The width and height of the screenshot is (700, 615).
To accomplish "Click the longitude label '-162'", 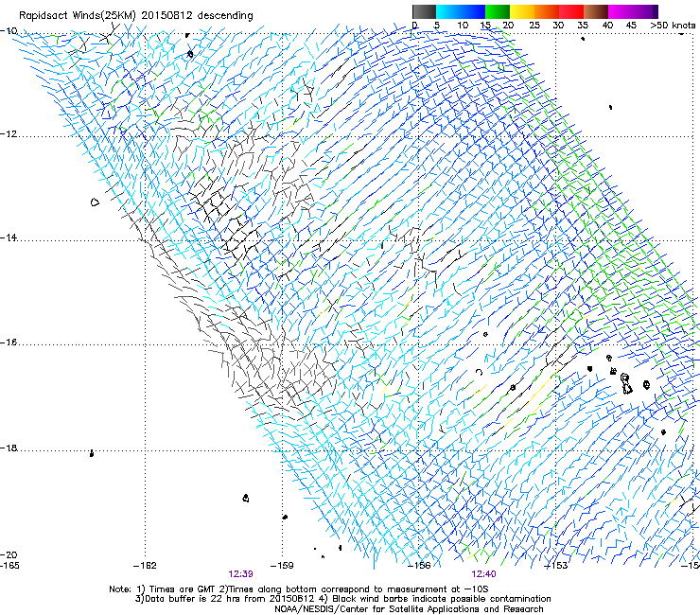I will click(145, 566).
